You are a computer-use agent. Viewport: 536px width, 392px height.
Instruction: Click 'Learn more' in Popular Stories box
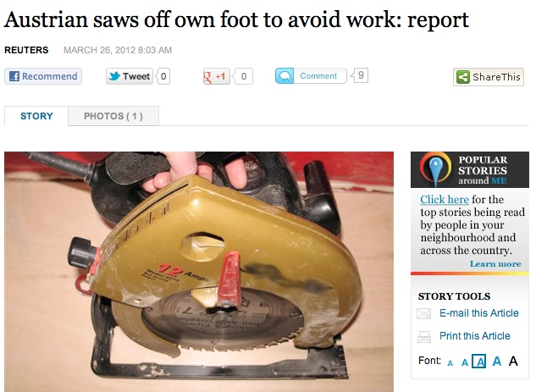(x=495, y=264)
